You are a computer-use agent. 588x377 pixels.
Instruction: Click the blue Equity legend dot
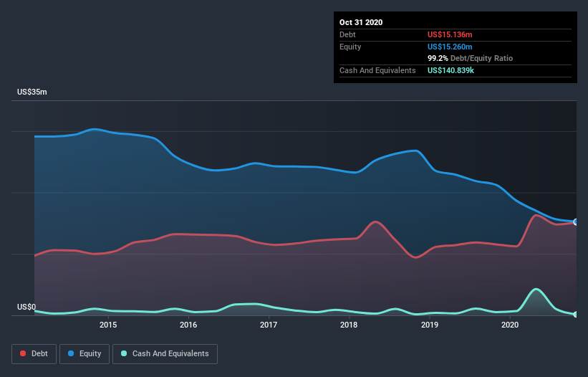pos(71,353)
